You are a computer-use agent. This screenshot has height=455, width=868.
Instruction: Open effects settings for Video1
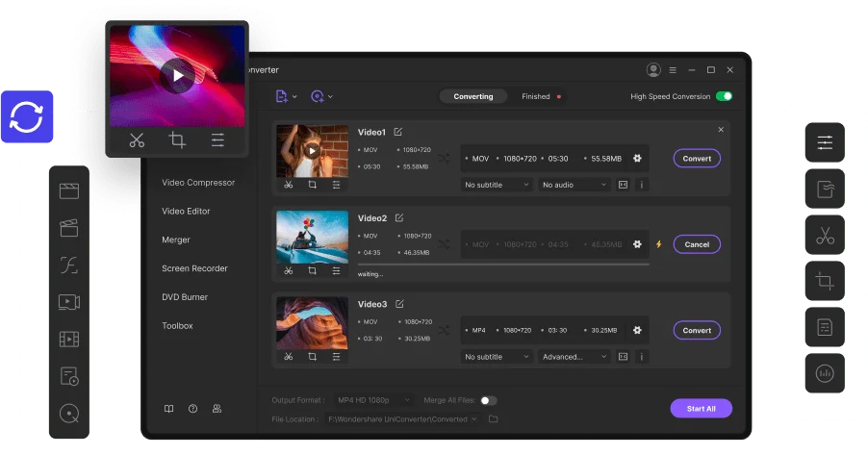coord(336,185)
